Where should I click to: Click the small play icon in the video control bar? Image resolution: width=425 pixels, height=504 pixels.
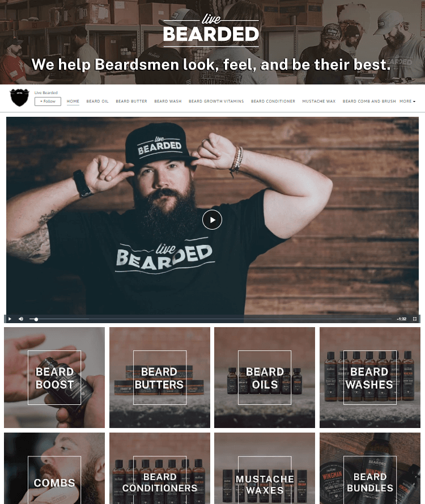pyautogui.click(x=10, y=319)
